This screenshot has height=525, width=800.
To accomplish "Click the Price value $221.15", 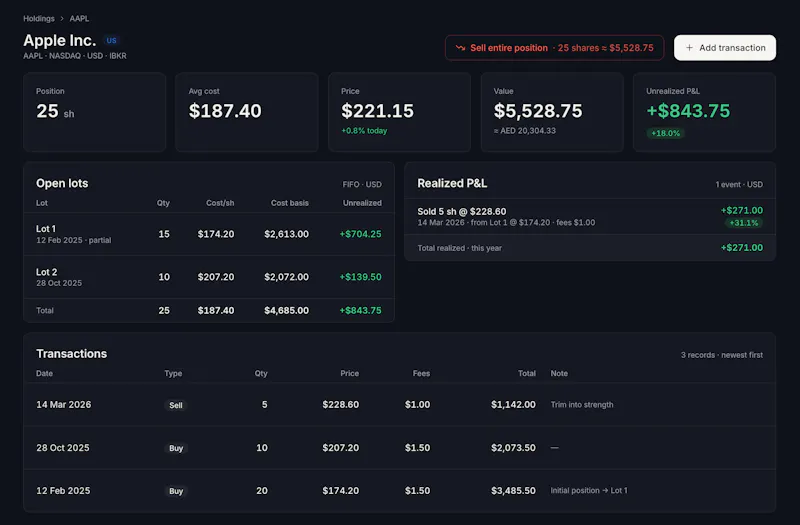I will point(378,111).
